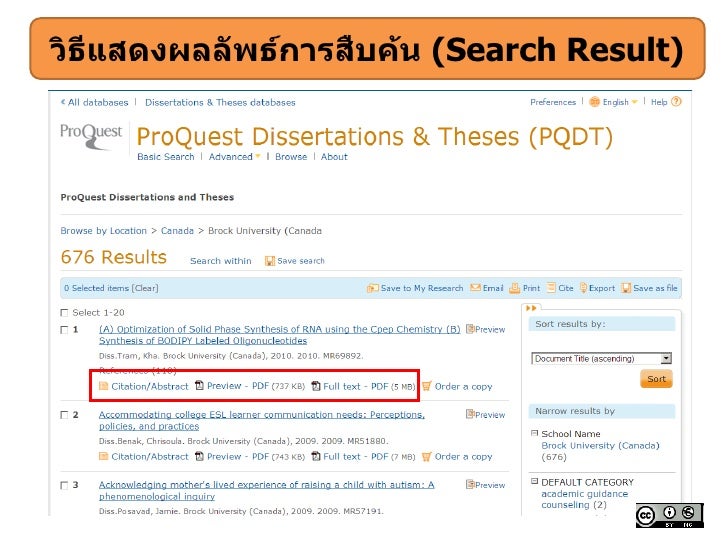Tick the checkbox for result 1
This screenshot has width=728, height=546.
coord(64,330)
